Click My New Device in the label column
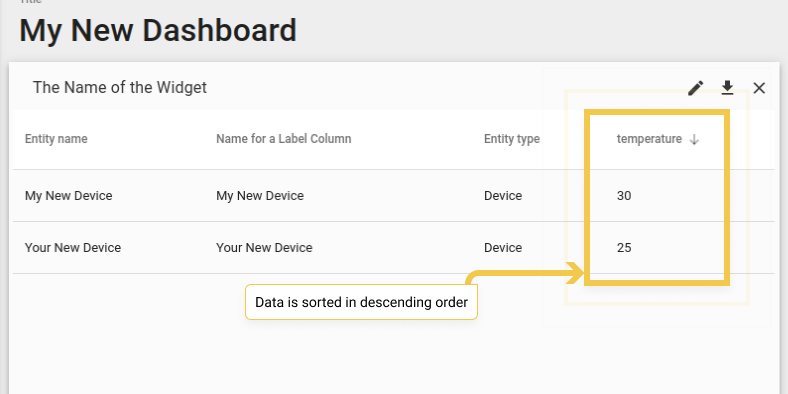The image size is (788, 394). click(x=260, y=195)
